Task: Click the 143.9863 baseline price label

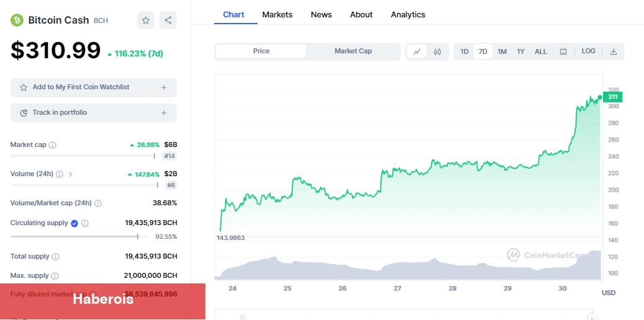Action: pyautogui.click(x=231, y=238)
